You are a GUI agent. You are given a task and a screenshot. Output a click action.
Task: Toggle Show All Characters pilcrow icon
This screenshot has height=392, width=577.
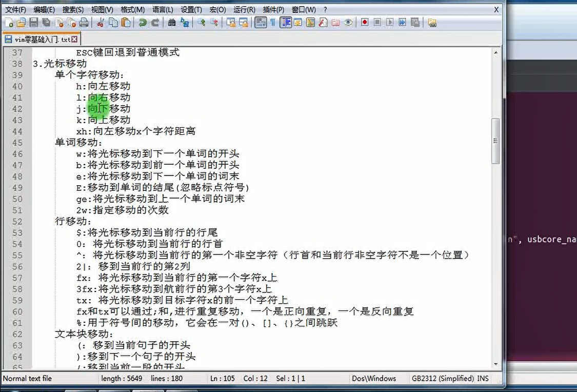273,23
